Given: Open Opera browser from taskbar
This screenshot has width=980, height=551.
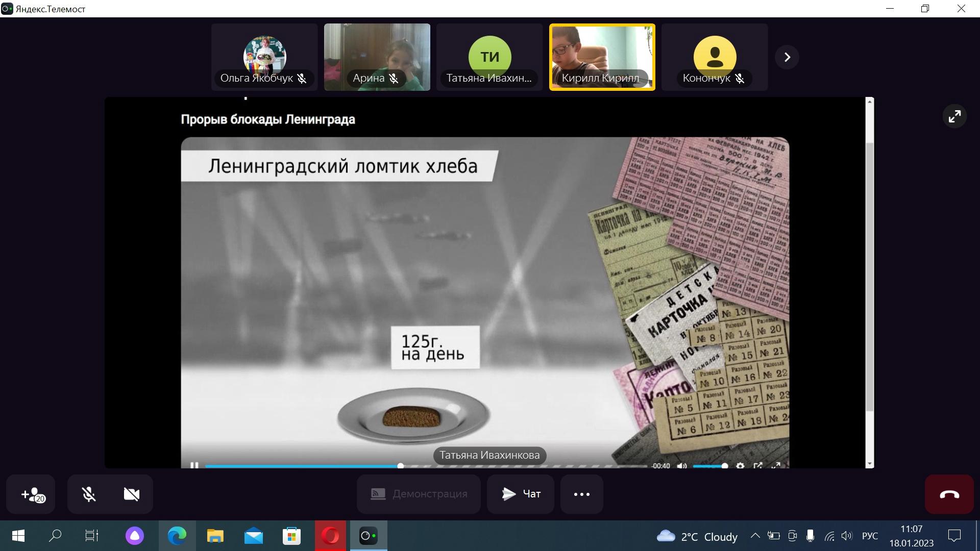Looking at the screenshot, I should (x=330, y=536).
